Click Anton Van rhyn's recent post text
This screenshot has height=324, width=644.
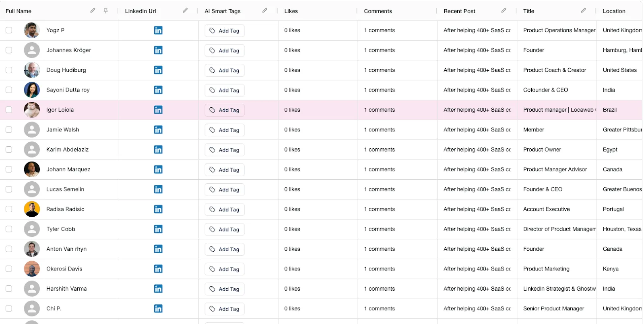point(477,249)
